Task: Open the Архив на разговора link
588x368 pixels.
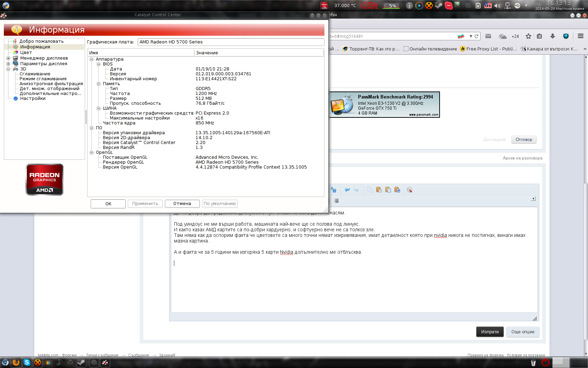Action: (x=523, y=158)
